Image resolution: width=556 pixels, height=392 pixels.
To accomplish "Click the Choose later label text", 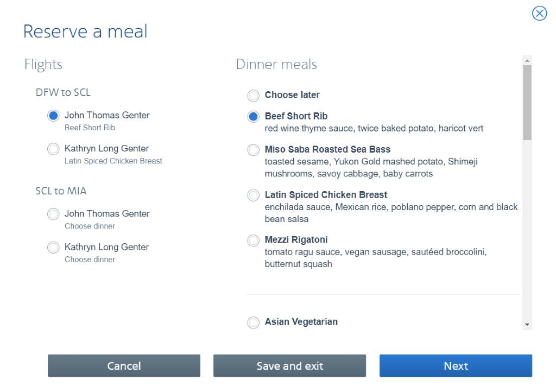I will click(292, 95).
